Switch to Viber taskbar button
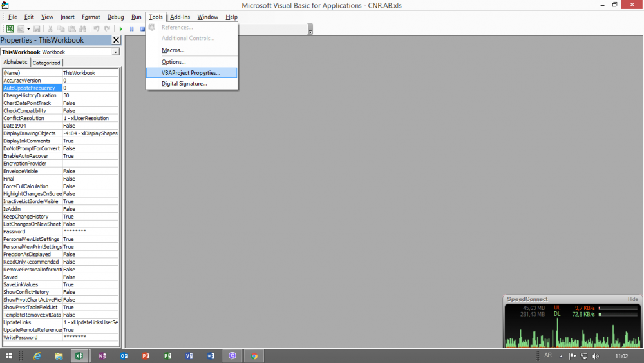Screen dimensions: 644x363 coord(232,356)
